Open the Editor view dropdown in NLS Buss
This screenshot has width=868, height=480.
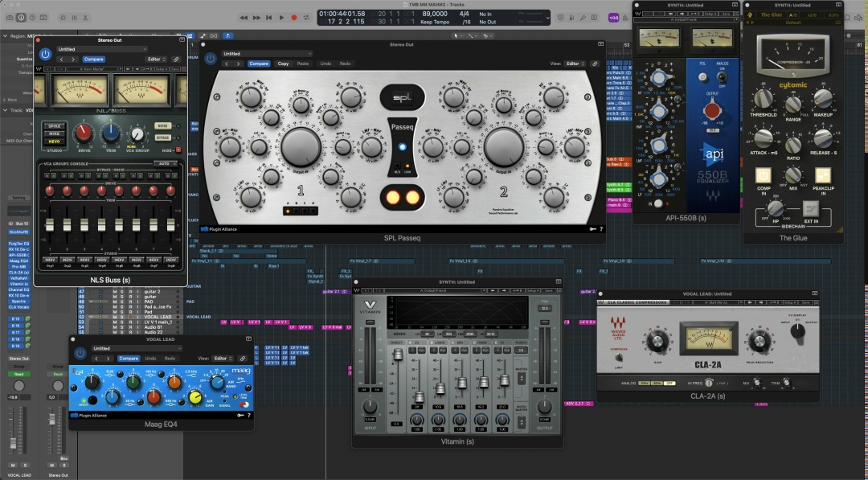pyautogui.click(x=156, y=59)
